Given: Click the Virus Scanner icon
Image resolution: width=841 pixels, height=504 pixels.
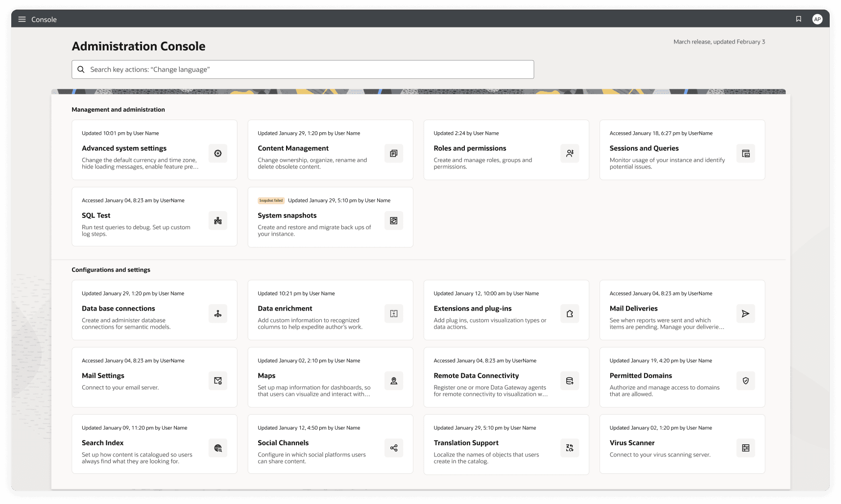Looking at the screenshot, I should click(745, 448).
